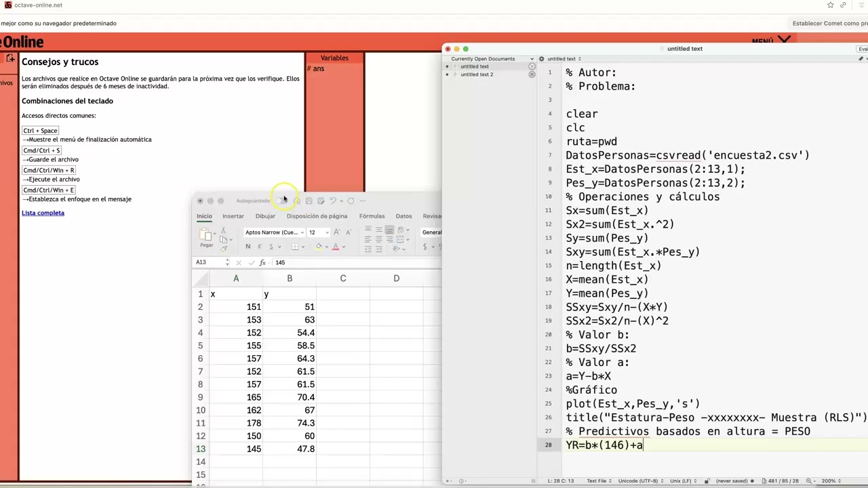Select column A header in Excel

(236, 279)
